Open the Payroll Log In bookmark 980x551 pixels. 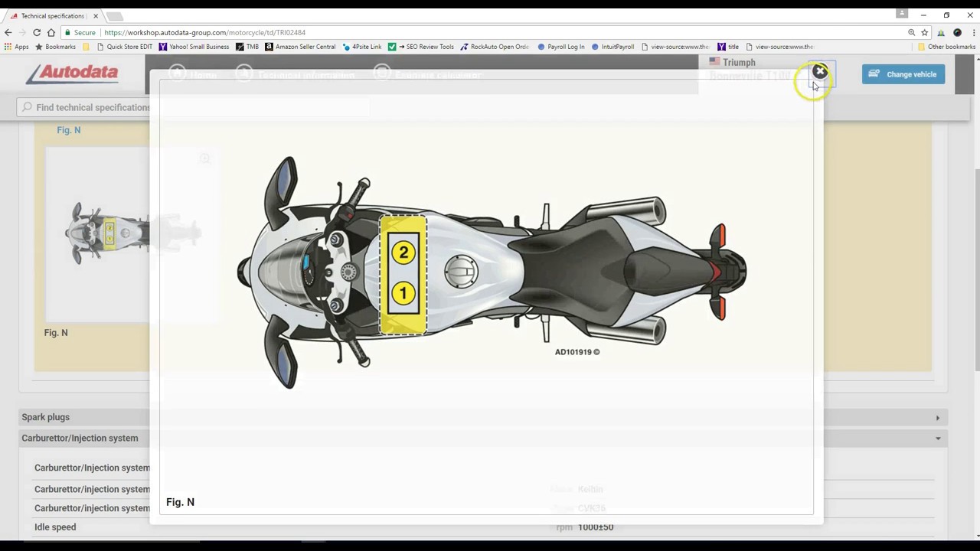(561, 47)
